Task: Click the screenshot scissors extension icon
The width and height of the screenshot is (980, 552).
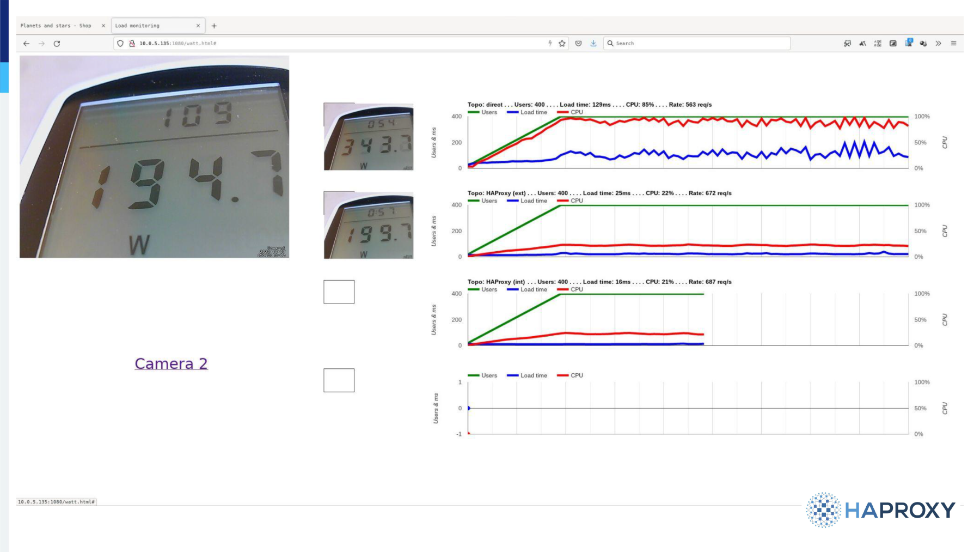Action: coord(847,43)
